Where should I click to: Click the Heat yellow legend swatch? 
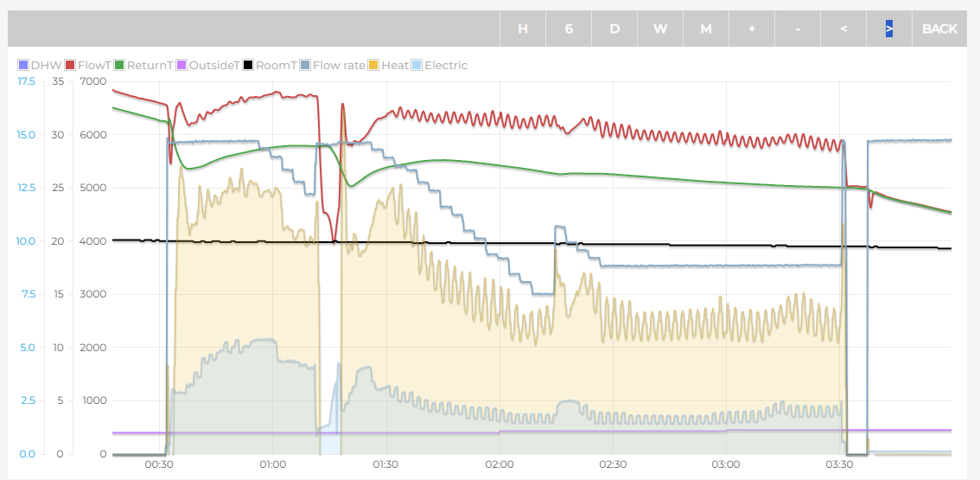click(x=374, y=65)
